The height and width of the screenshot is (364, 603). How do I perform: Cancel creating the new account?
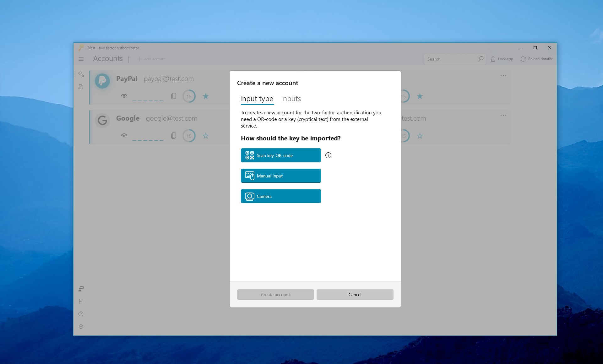pos(355,294)
